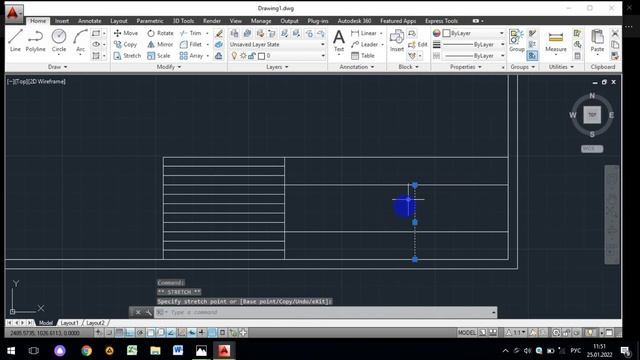Click the Erase pencil icon in Modify
640x360 pixels.
point(219,33)
